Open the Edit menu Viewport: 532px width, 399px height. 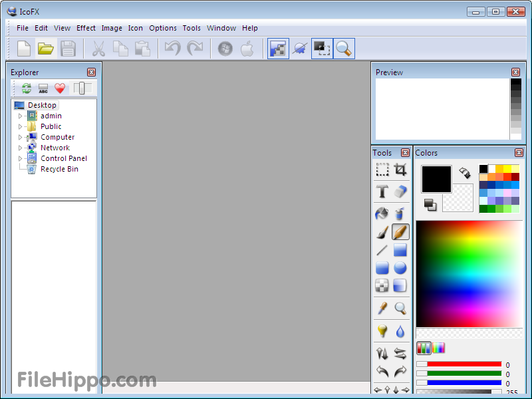tap(41, 28)
